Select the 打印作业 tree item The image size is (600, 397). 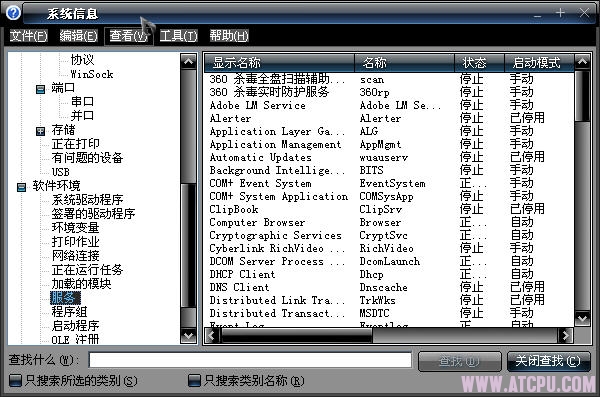coord(75,242)
